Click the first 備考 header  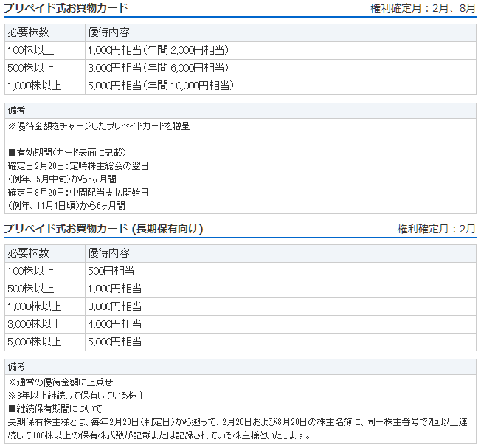tap(240, 111)
